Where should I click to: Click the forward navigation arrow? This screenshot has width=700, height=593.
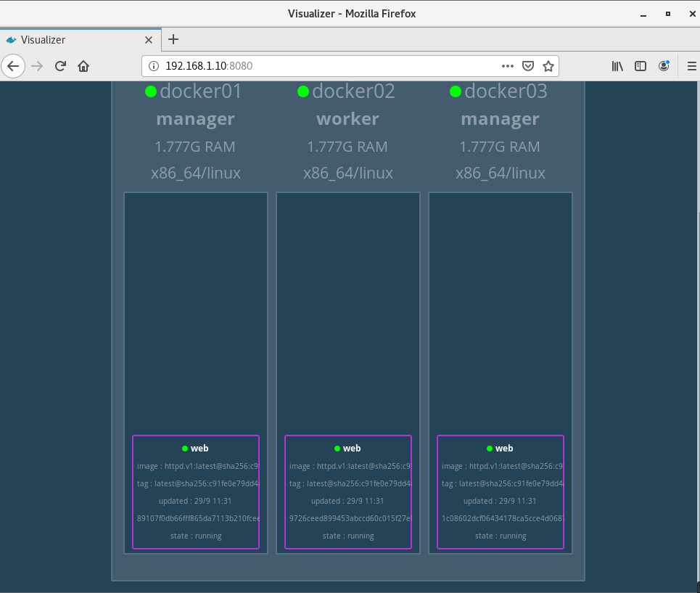pyautogui.click(x=37, y=66)
